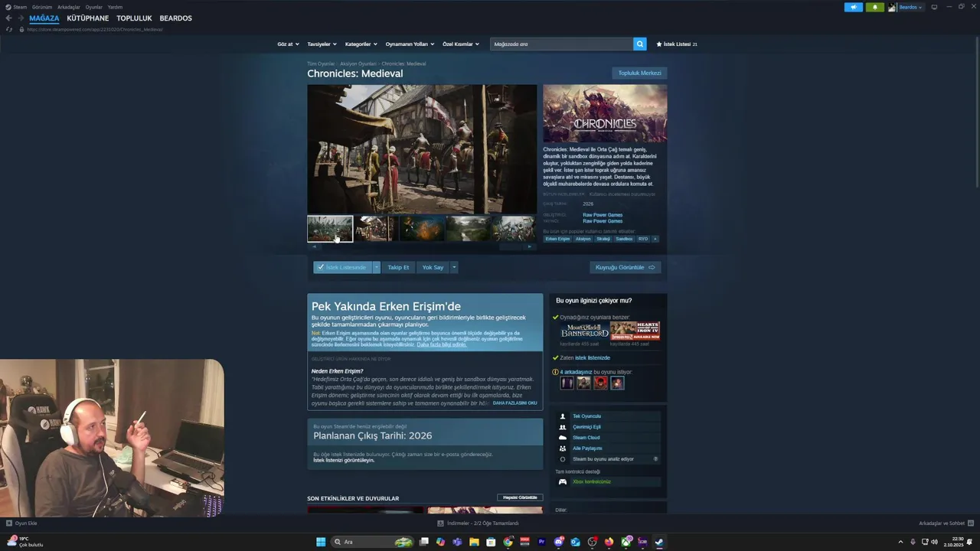Open downloads icon in bottom bar
The height and width of the screenshot is (551, 980).
point(440,523)
